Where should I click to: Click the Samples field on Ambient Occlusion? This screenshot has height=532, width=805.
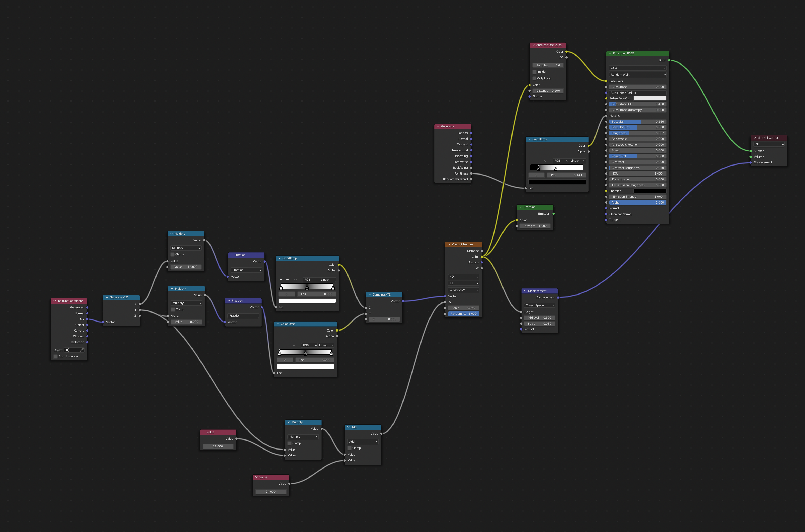(x=547, y=65)
